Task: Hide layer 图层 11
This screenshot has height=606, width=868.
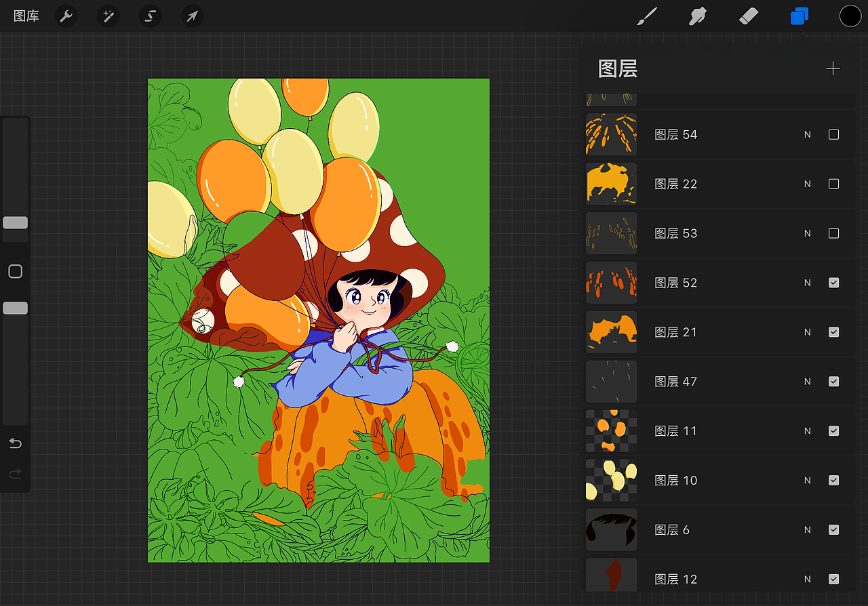Action: [833, 431]
